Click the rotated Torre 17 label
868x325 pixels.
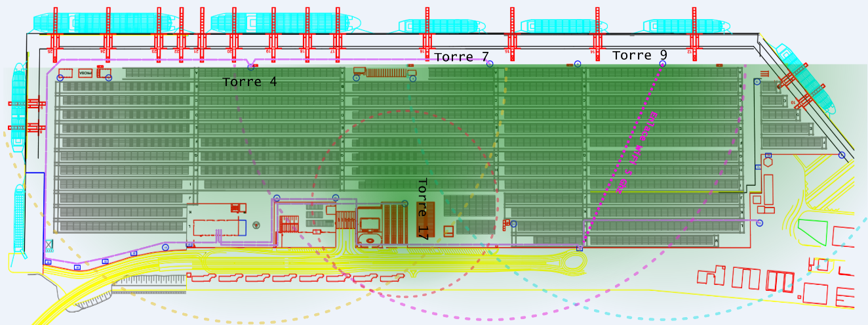(422, 209)
